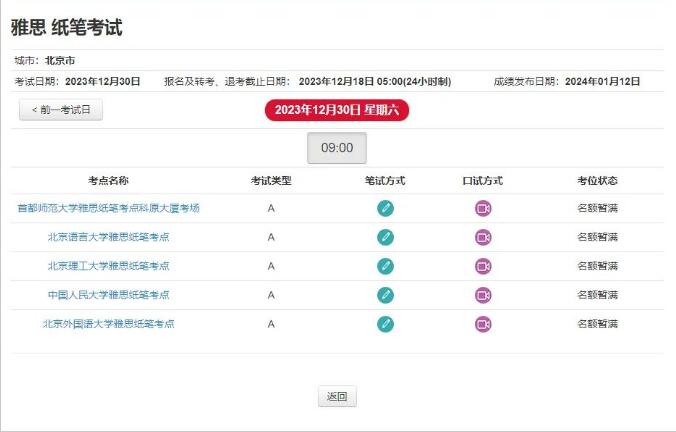Screen dimensions: 676x432
Task: Click exam type A in 北京外国语大学 row
Action: tap(271, 324)
